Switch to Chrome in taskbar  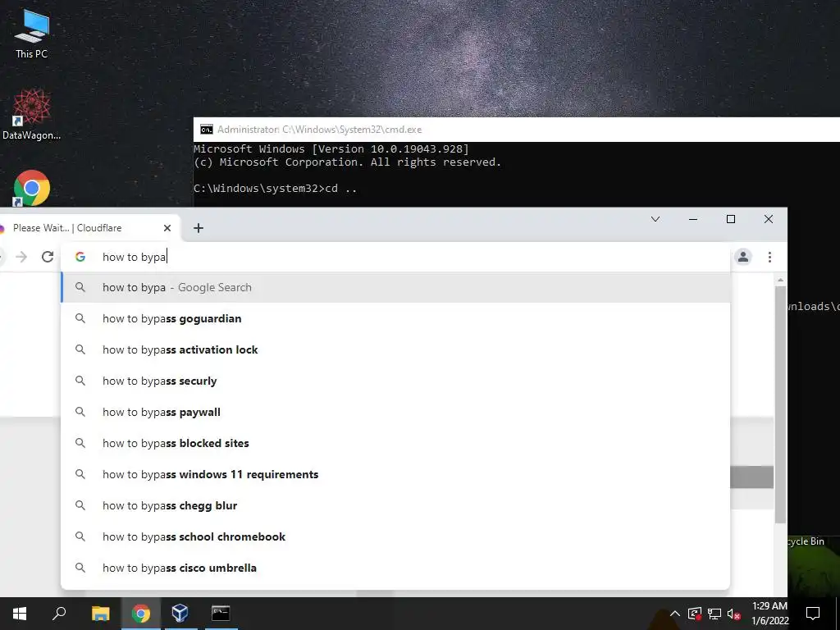coord(140,614)
